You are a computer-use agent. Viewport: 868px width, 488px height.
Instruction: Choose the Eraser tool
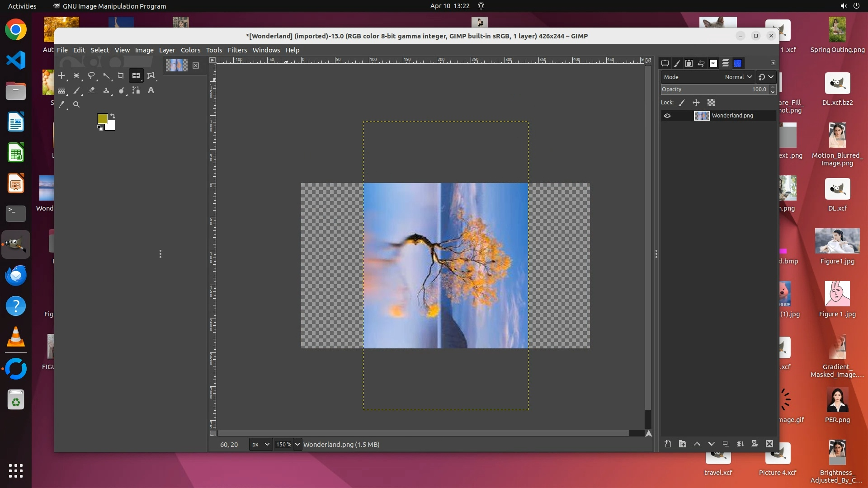(91, 90)
